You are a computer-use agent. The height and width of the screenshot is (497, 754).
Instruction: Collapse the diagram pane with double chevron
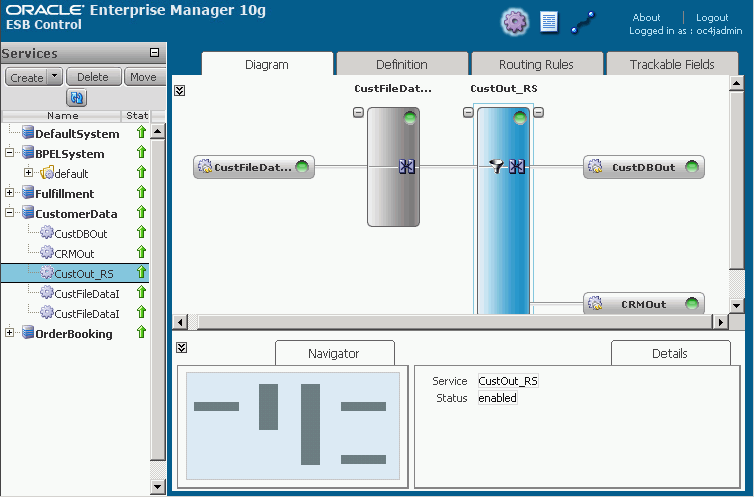[x=180, y=90]
